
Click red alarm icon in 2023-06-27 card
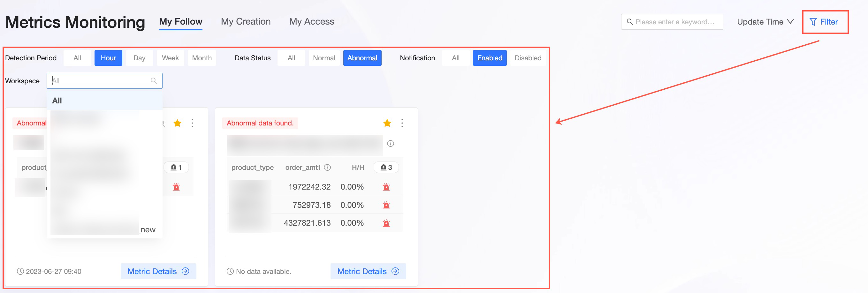(176, 187)
